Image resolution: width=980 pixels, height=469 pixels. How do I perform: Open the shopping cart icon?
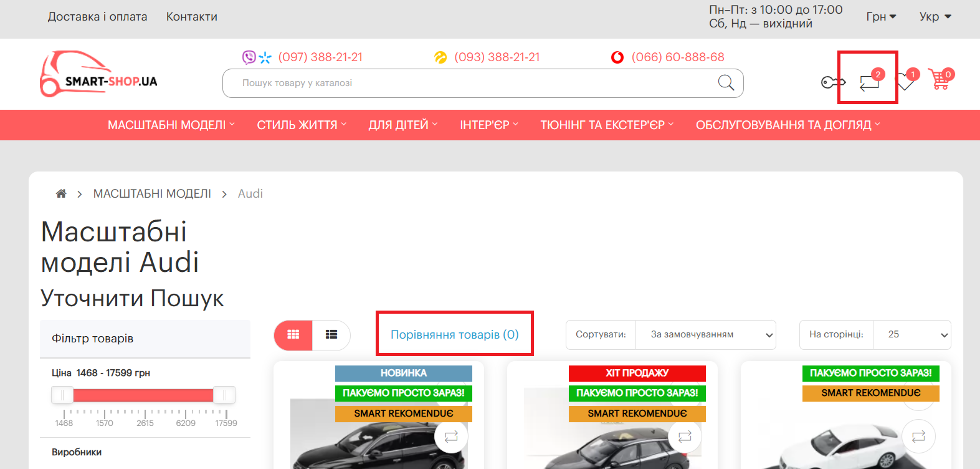tap(940, 80)
